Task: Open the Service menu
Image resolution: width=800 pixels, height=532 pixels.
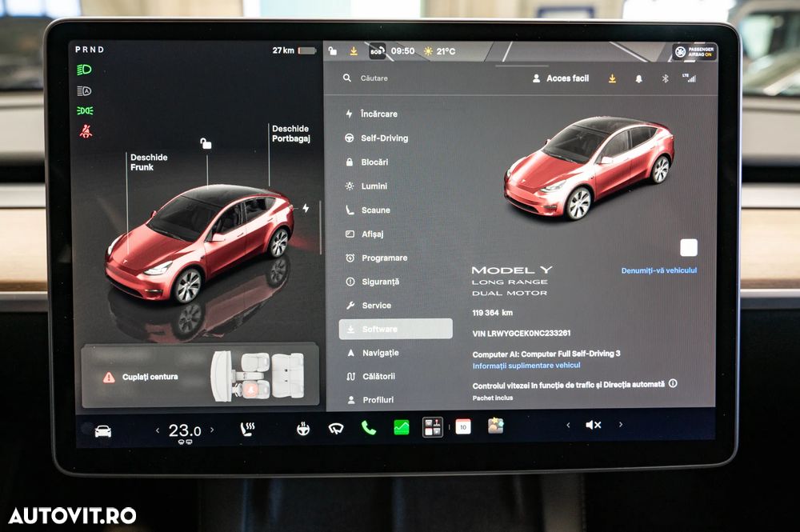Action: pyautogui.click(x=368, y=305)
